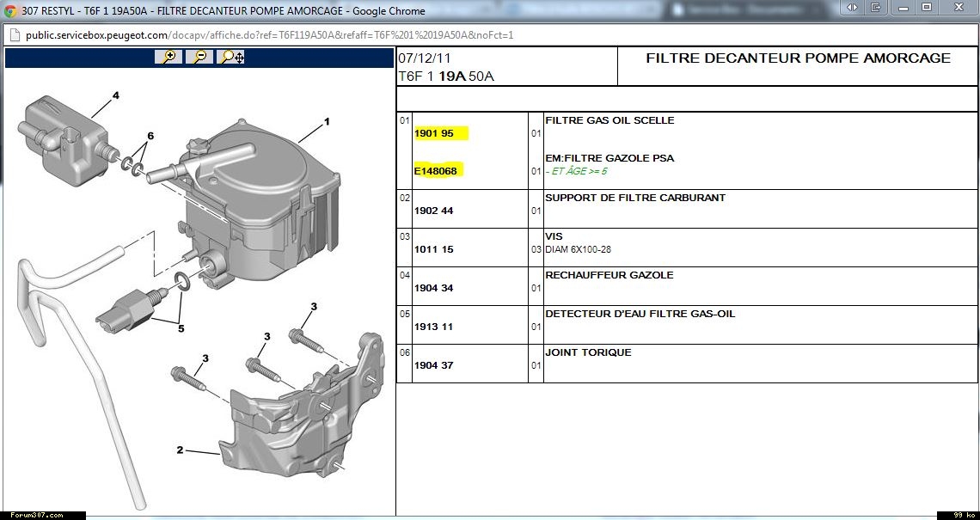Click the double-arrow button beside the window controls
Image resolution: width=980 pixels, height=520 pixels.
tap(853, 8)
